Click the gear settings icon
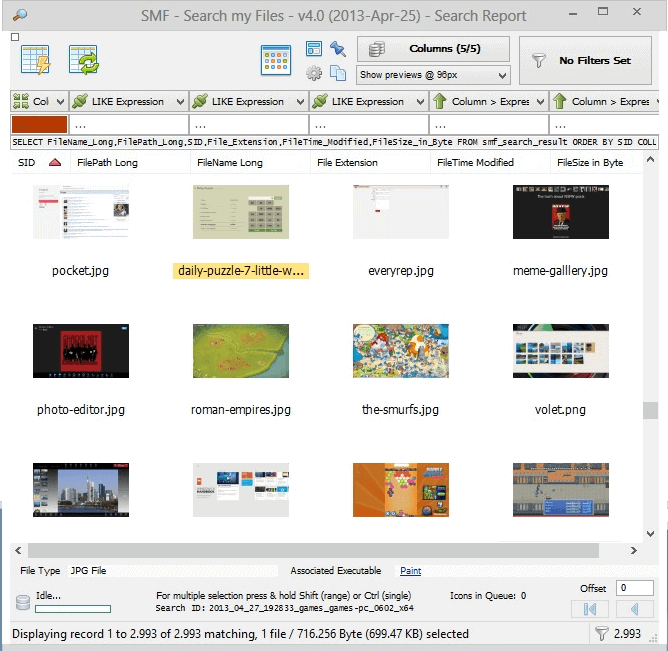 click(314, 73)
